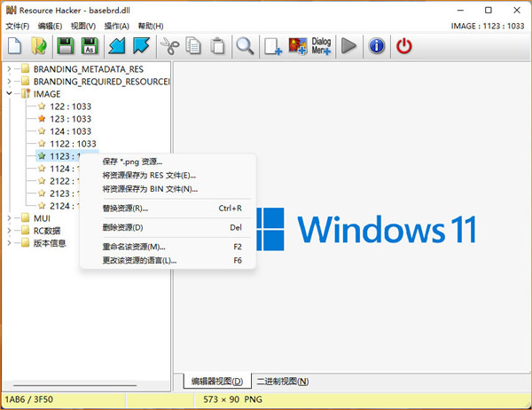Click the Add new resource page icon
532x410 pixels.
(x=273, y=46)
